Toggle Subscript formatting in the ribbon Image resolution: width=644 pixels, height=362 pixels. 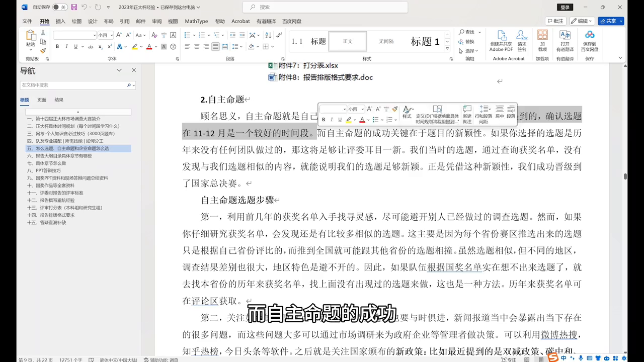(100, 47)
